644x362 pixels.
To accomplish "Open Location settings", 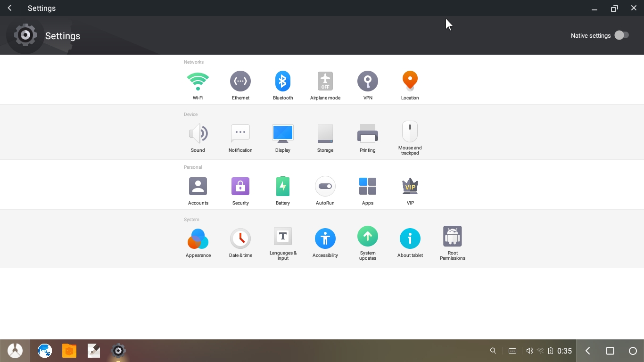I will 410,82.
